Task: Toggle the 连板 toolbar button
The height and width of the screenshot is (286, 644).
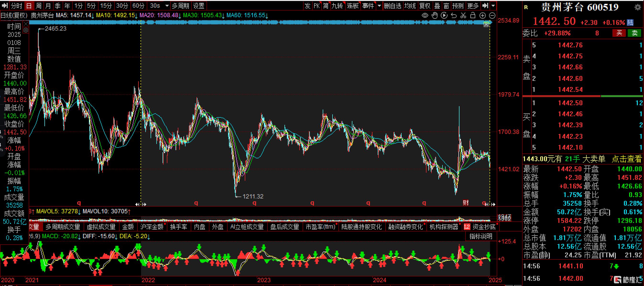Action: coord(353,5)
